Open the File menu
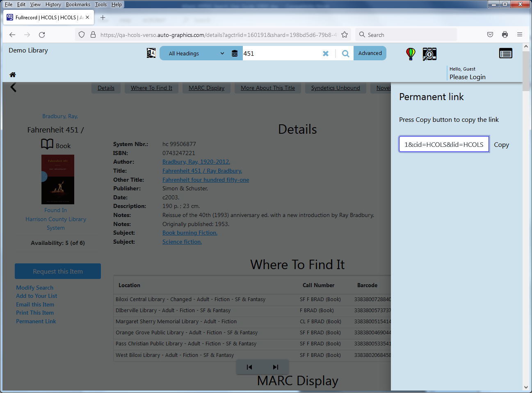The height and width of the screenshot is (393, 532). pos(9,5)
